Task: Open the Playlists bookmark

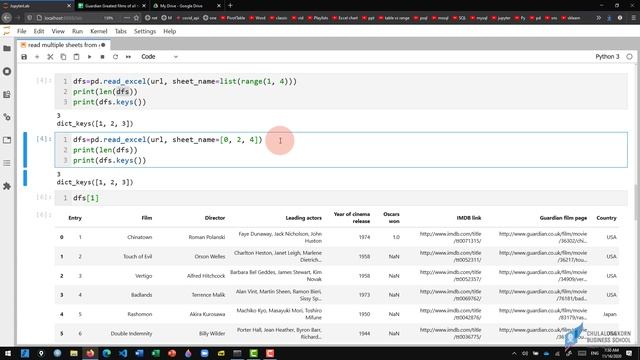Action: 318,18
